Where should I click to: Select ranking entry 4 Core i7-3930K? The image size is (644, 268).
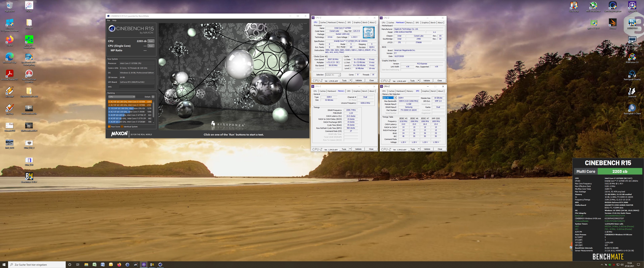click(130, 112)
